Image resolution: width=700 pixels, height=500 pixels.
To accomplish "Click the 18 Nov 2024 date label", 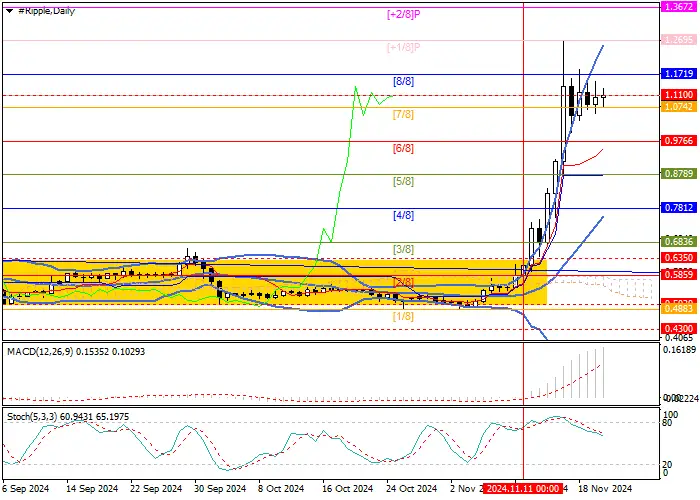I will pyautogui.click(x=605, y=489).
